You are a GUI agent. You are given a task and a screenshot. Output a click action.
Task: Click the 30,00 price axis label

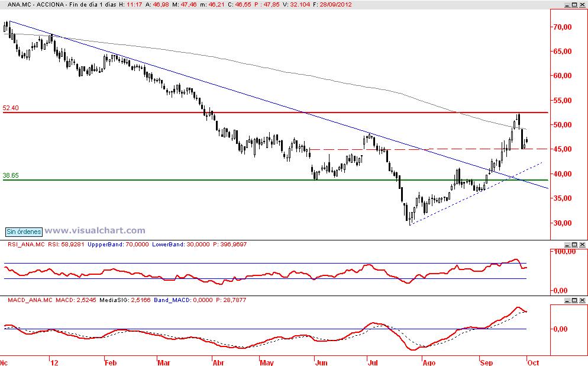coord(563,223)
